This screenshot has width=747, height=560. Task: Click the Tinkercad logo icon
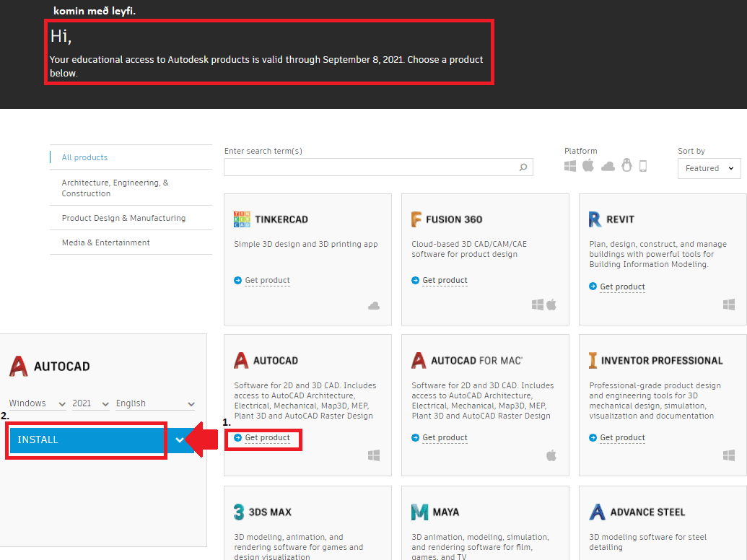click(x=242, y=219)
